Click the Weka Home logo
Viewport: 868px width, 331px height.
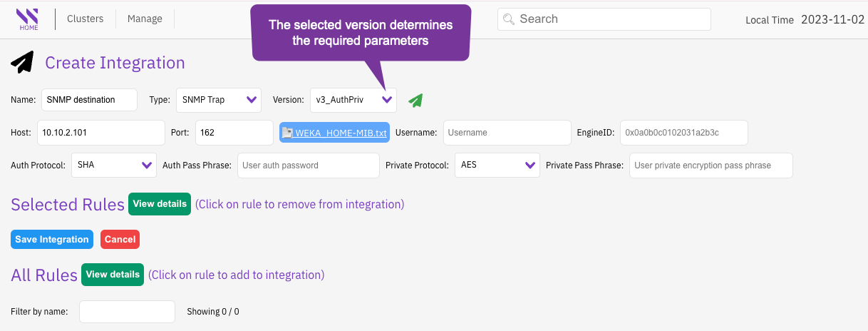[x=27, y=19]
